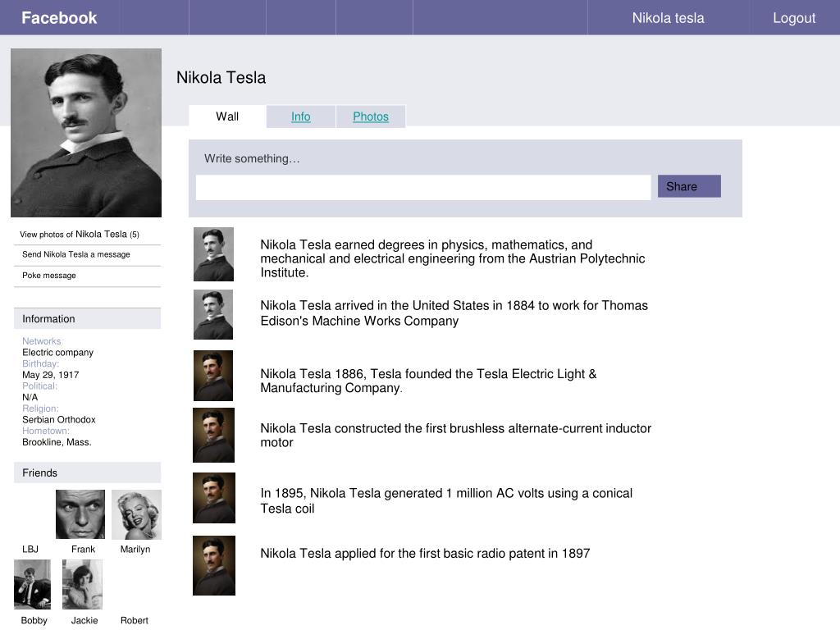Screen dimensions: 840x630
Task: Click the friend name Robert
Action: (134, 620)
